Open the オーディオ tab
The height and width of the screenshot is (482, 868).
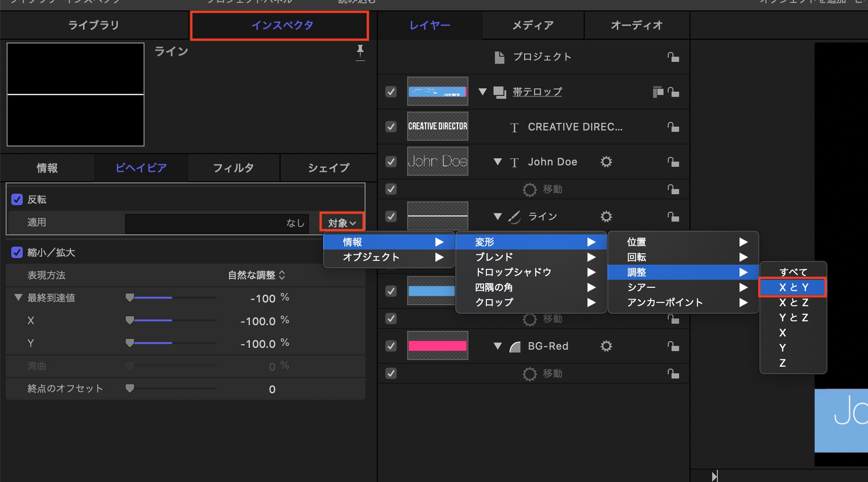637,25
